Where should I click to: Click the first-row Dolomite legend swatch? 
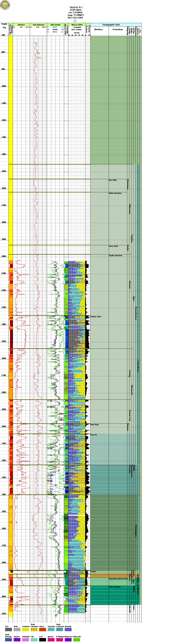click(68, 630)
